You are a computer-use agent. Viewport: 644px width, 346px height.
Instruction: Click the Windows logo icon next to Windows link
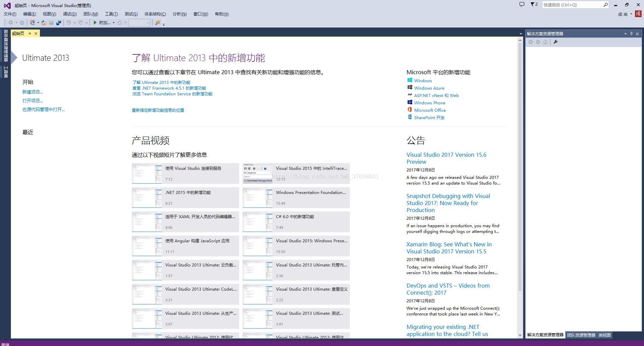(410, 80)
